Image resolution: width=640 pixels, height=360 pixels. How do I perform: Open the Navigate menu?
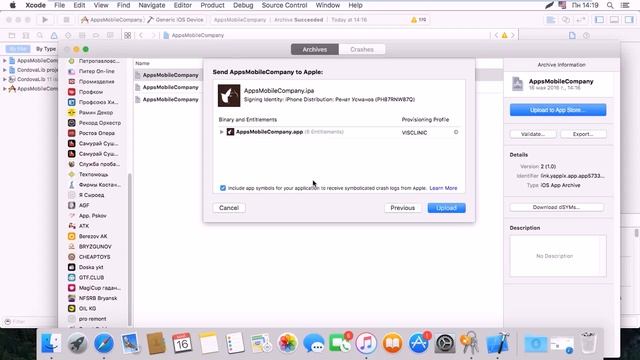pyautogui.click(x=152, y=5)
